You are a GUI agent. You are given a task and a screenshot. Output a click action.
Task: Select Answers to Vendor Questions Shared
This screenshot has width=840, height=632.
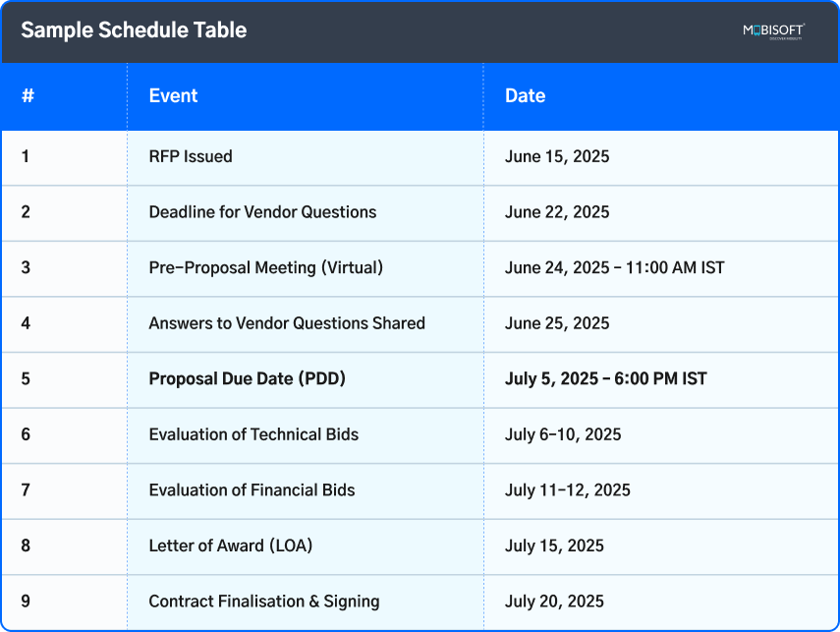click(287, 323)
